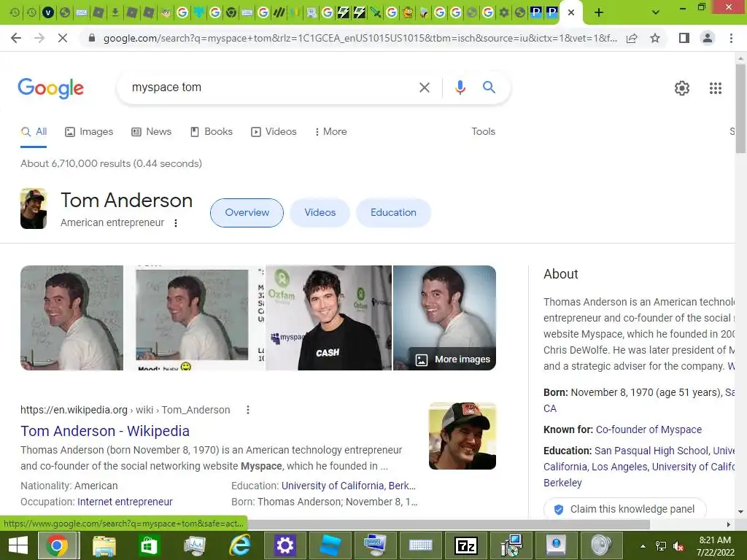
Task: Select the Education chip
Action: coord(393,213)
